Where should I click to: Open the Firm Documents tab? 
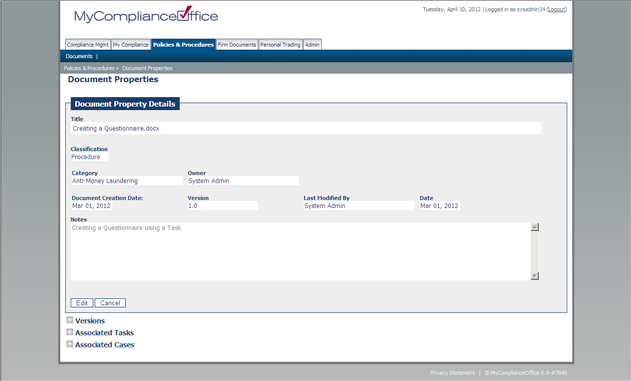pos(237,45)
